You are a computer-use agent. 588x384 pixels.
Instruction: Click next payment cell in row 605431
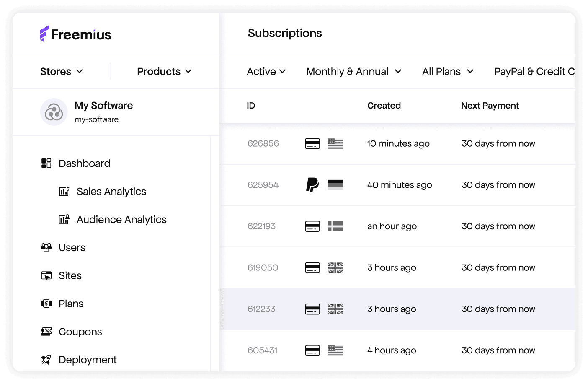click(x=498, y=350)
